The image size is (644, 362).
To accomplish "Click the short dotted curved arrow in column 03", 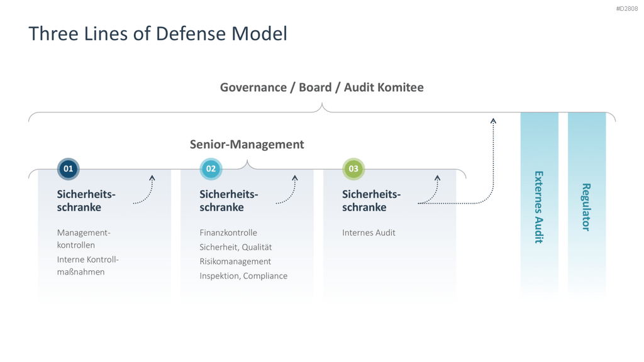I will point(430,190).
